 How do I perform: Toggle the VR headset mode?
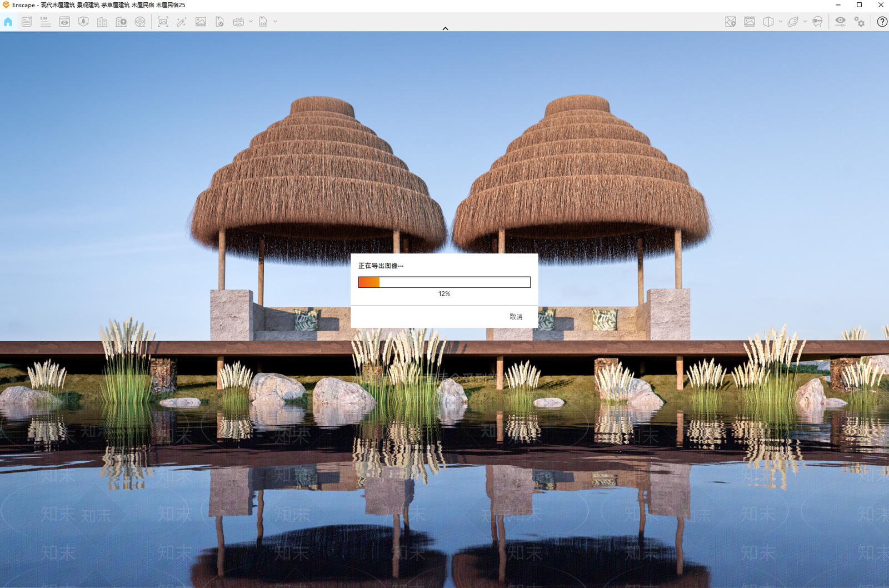pyautogui.click(x=817, y=22)
